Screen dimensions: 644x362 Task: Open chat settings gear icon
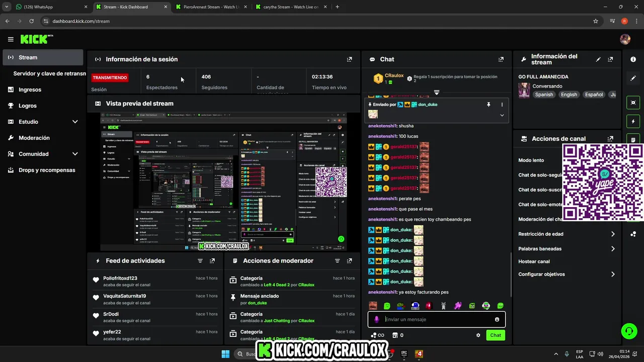(478, 335)
